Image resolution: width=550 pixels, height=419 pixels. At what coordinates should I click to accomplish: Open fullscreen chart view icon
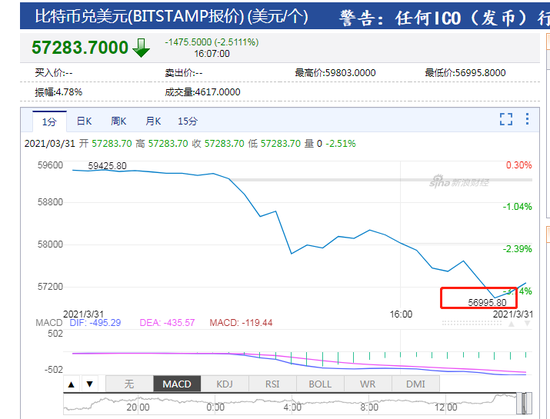(x=506, y=119)
